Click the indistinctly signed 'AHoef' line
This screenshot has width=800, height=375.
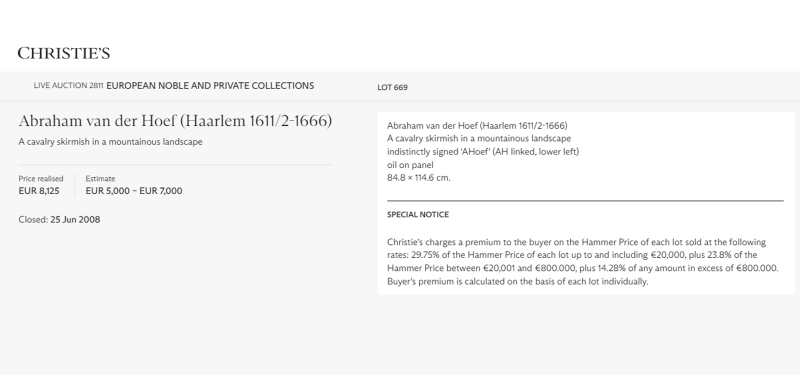pyautogui.click(x=483, y=152)
